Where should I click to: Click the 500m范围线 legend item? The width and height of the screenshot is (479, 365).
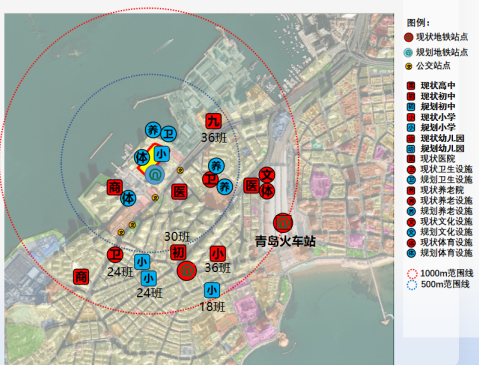pos(438,284)
